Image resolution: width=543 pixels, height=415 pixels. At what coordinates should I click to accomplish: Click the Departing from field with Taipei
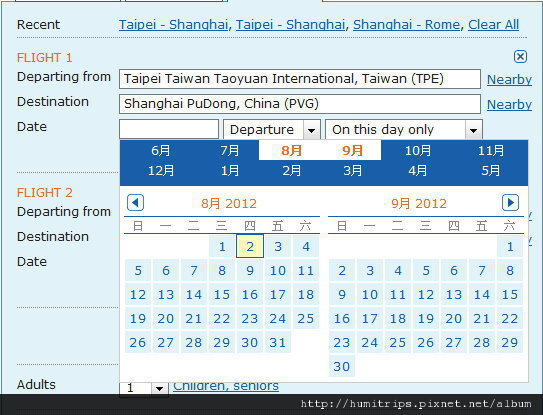(x=300, y=79)
